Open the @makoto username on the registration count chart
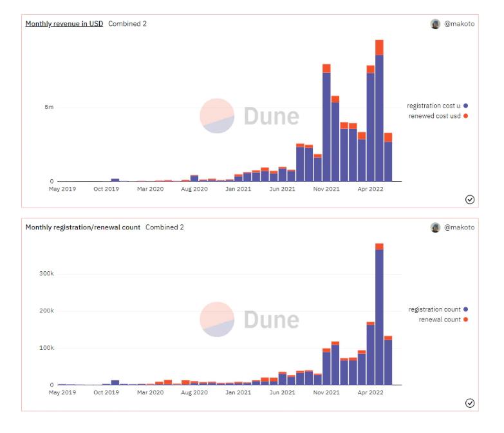The image size is (504, 433). (x=460, y=227)
